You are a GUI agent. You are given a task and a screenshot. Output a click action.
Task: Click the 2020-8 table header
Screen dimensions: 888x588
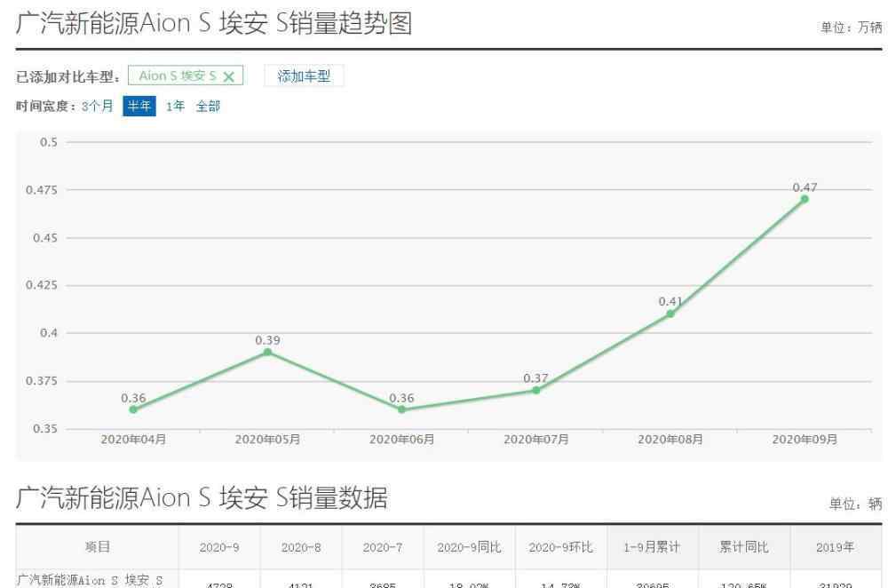(301, 547)
